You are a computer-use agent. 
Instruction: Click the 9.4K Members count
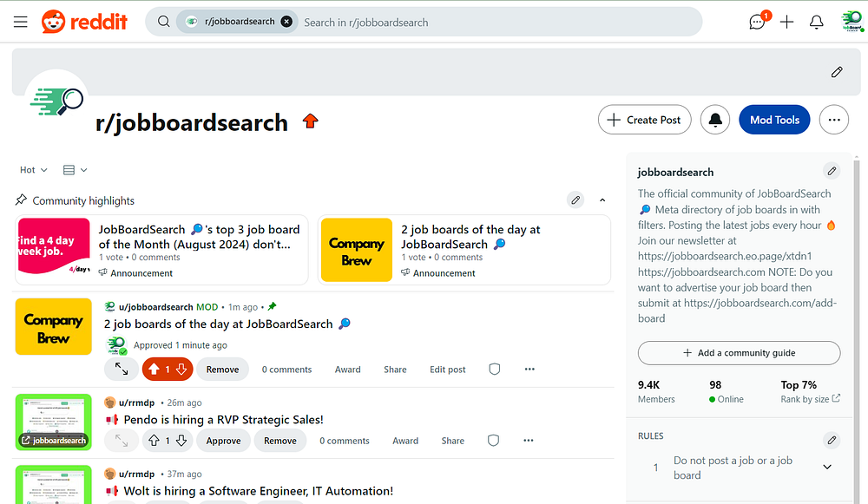click(x=656, y=391)
